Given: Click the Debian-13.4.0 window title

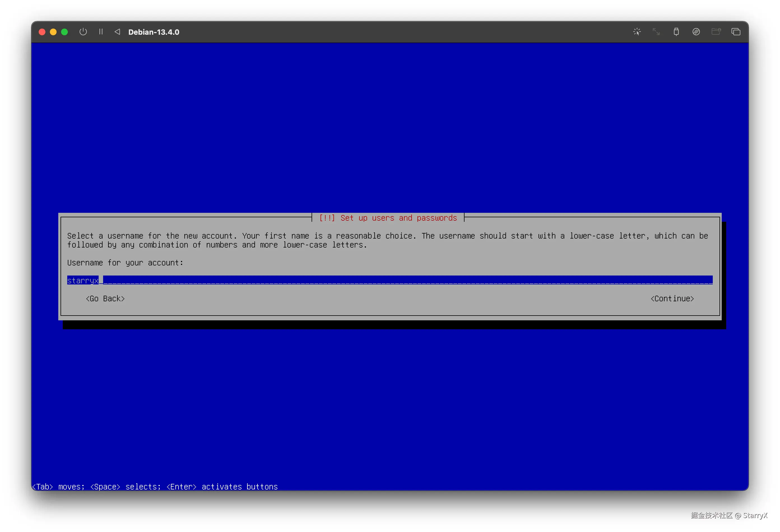Looking at the screenshot, I should 154,32.
